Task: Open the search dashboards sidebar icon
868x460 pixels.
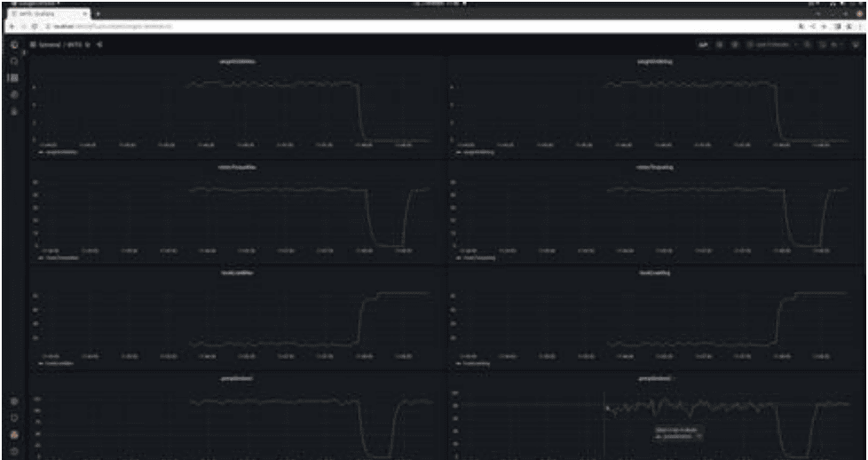Action: point(13,61)
